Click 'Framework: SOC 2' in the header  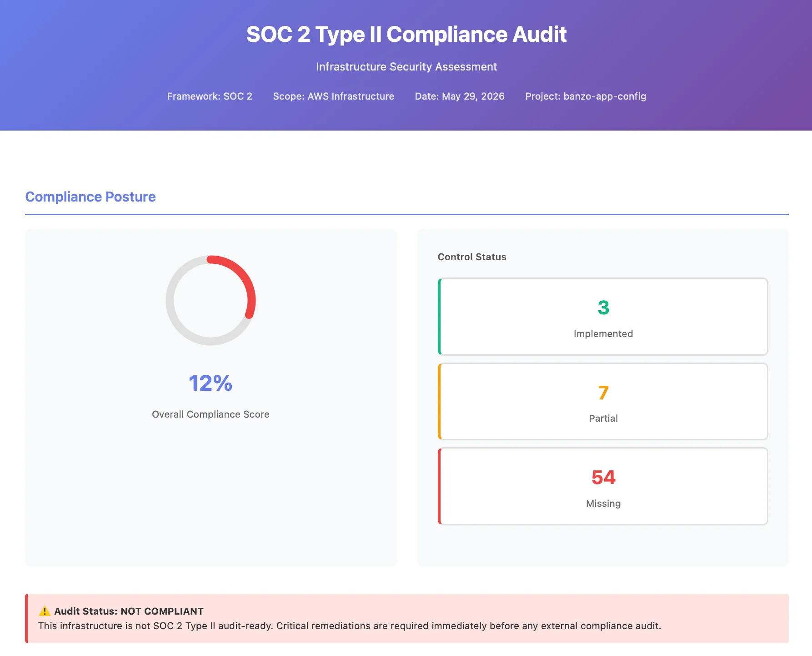(x=210, y=96)
